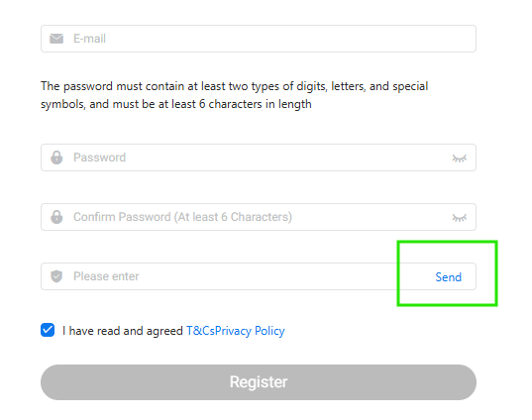Open the T&Cs link
Image resolution: width=532 pixels, height=420 pixels.
tap(200, 331)
